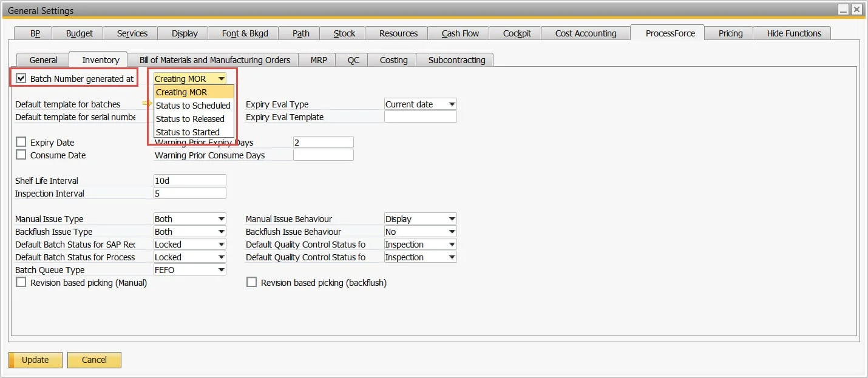Click the Update button
The height and width of the screenshot is (378, 868).
tap(35, 360)
